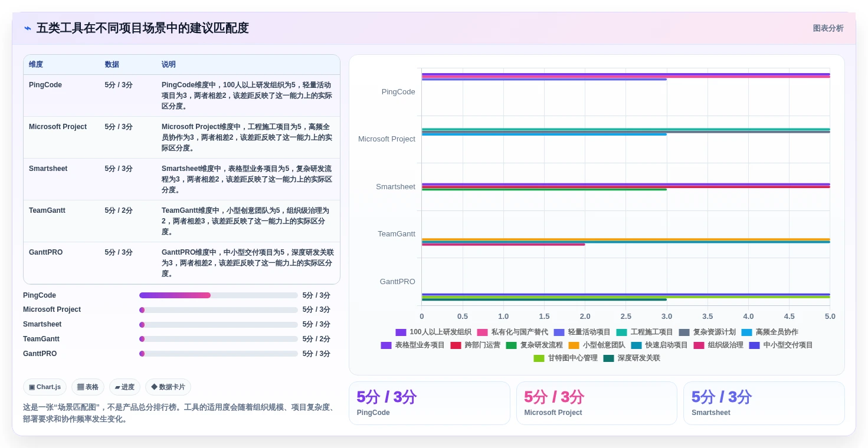
Task: Click the TeamGantt chart axis label
Action: (x=397, y=234)
